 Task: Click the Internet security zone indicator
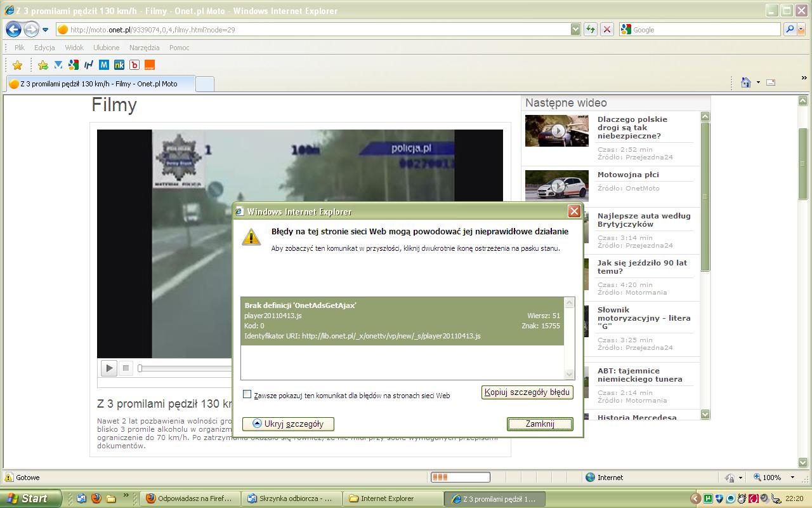604,477
